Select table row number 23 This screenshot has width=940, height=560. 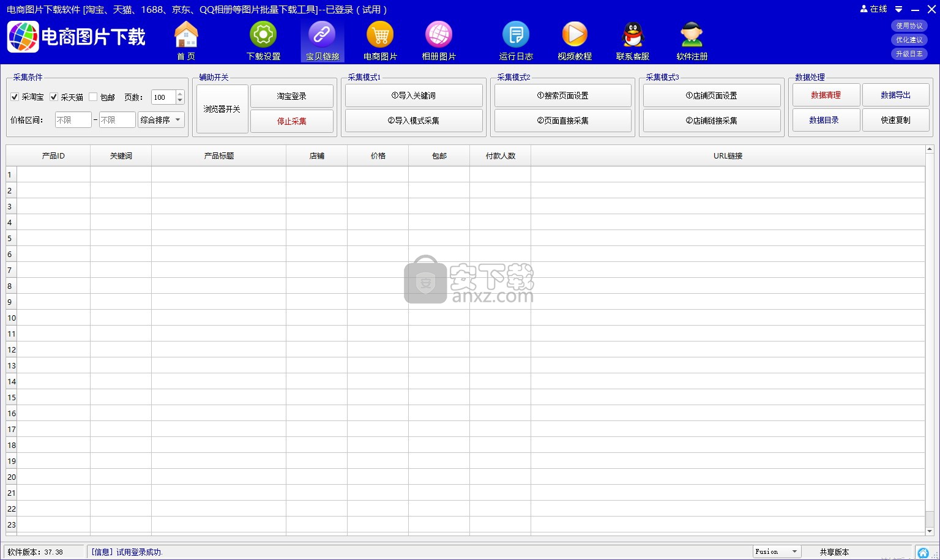(12, 525)
